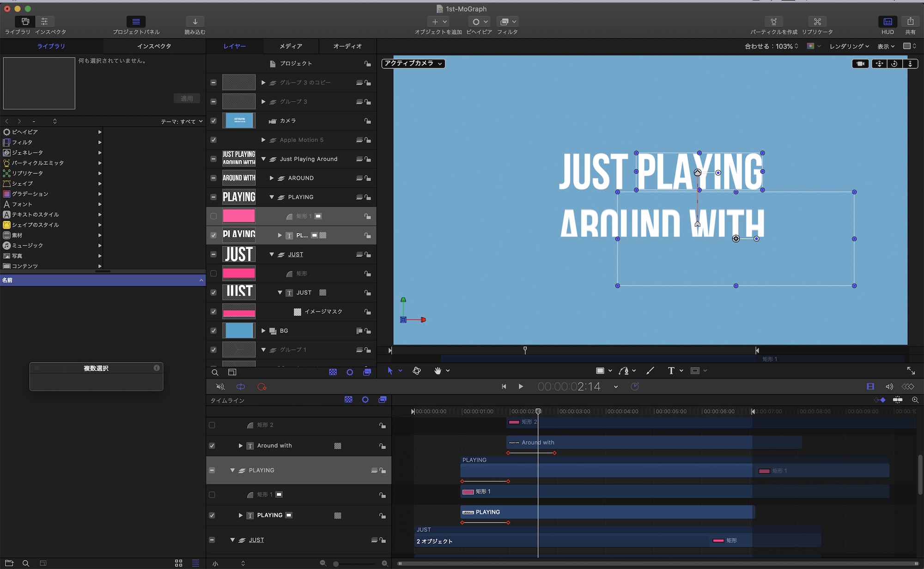This screenshot has height=569, width=924.
Task: Toggle loop playback icon
Action: (x=241, y=387)
